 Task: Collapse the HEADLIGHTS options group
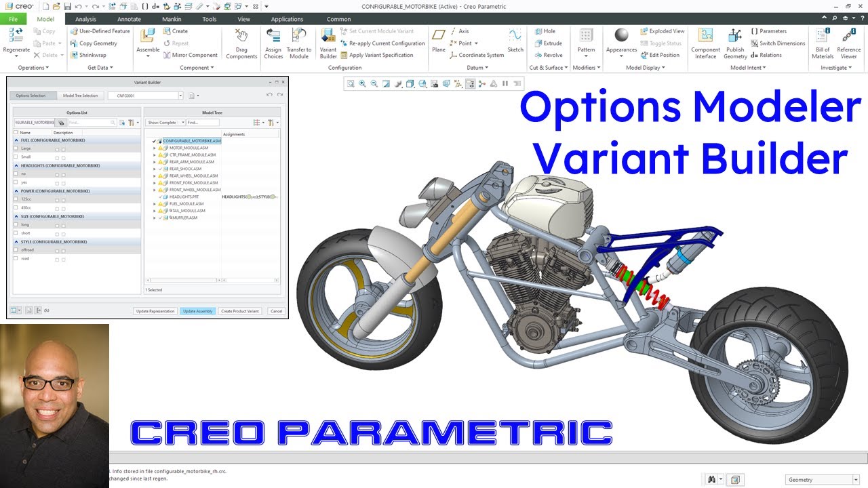16,165
